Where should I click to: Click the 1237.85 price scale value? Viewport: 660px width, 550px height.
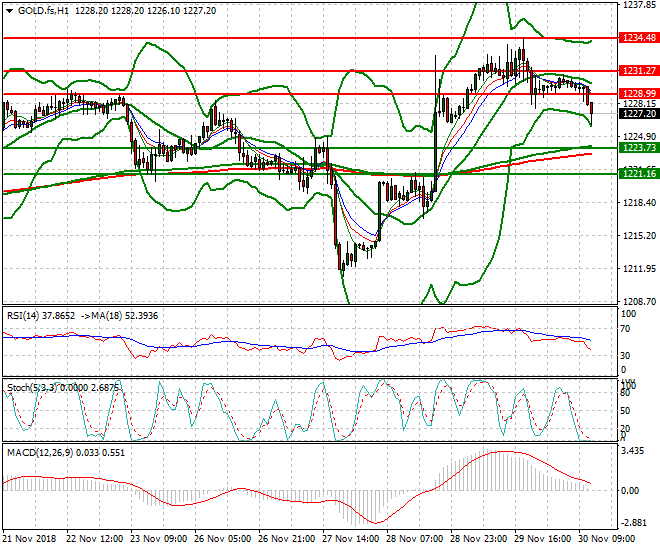(639, 5)
